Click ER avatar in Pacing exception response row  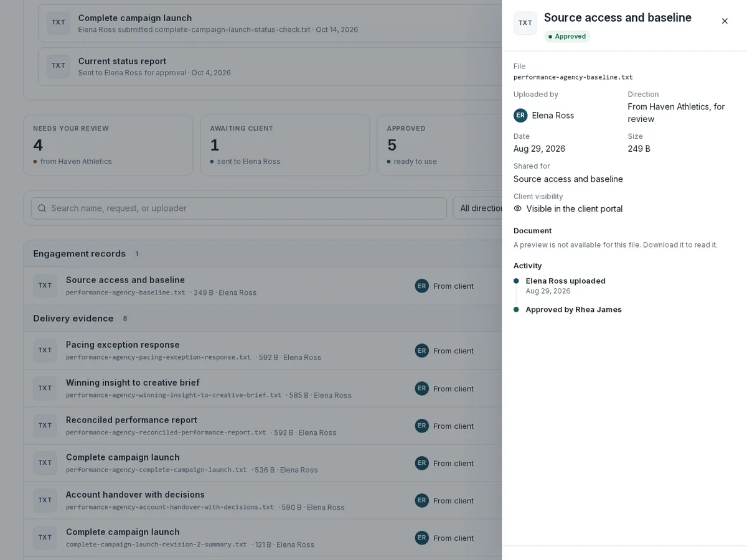(422, 351)
